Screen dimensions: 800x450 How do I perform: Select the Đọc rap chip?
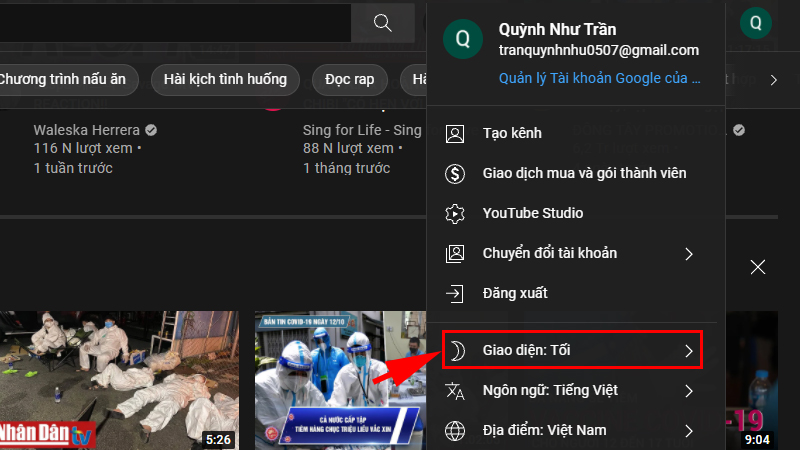coord(349,80)
